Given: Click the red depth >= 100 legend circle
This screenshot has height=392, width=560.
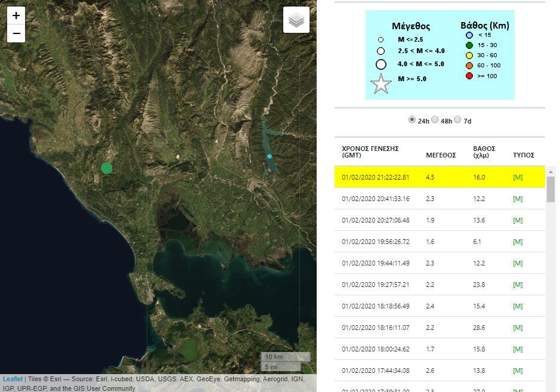Looking at the screenshot, I should 469,76.
